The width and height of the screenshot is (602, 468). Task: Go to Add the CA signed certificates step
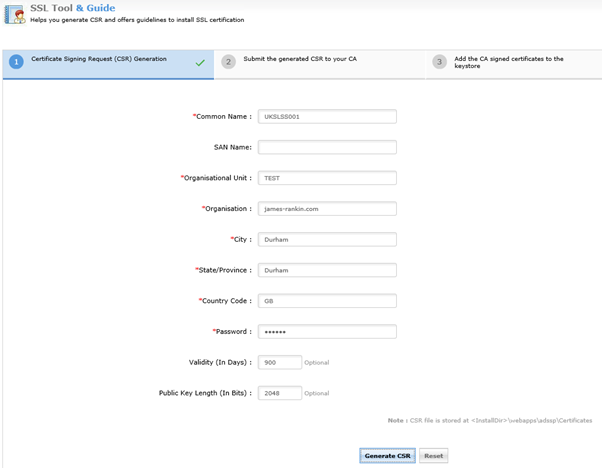514,64
